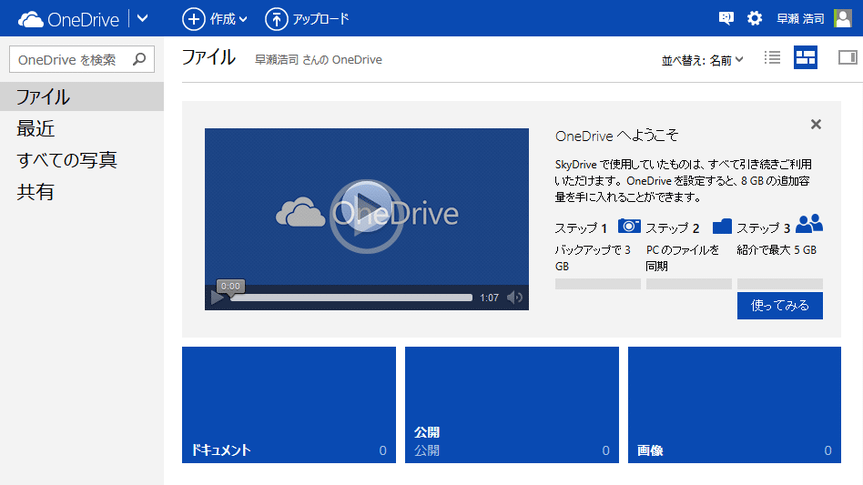Close the OneDrive へようこそ welcome banner

(x=816, y=124)
